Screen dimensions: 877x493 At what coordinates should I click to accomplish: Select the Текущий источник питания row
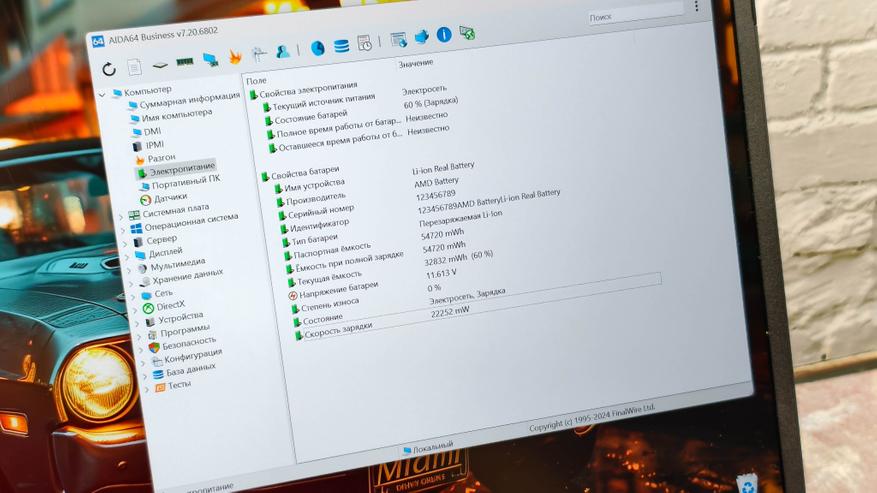[324, 101]
